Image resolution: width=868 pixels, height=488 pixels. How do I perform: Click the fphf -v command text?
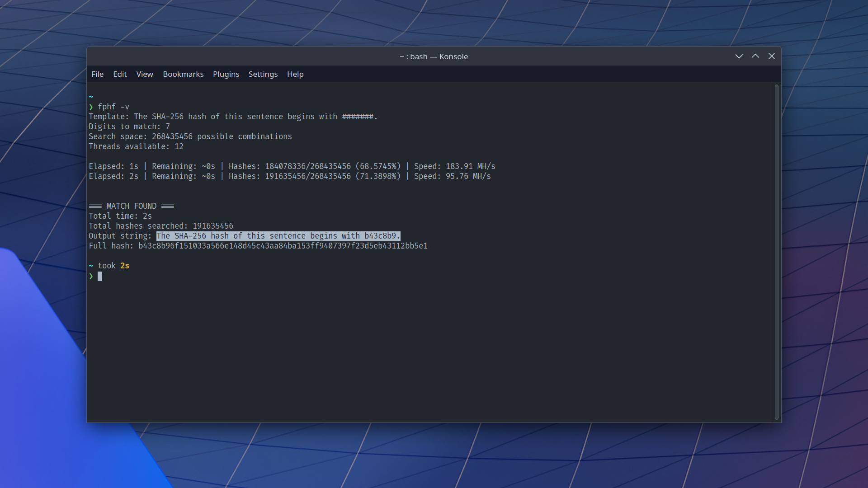113,107
